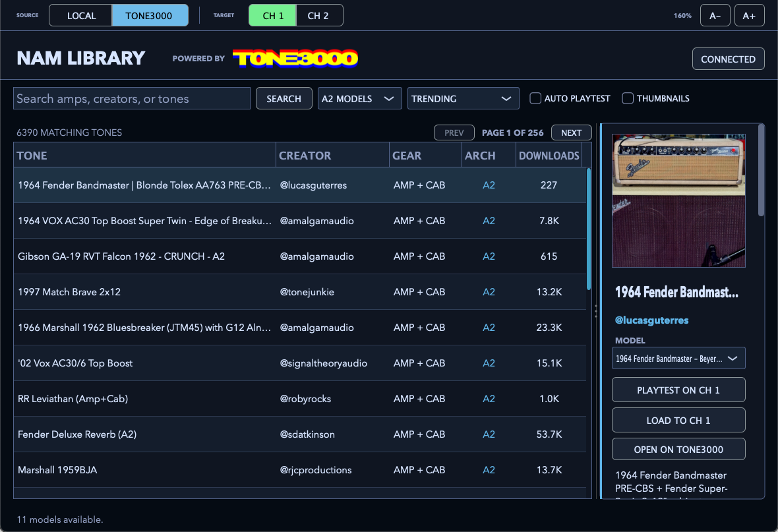Focus the search amps, creators, or tones field
Viewport: 778px width, 532px height.
[x=132, y=98]
